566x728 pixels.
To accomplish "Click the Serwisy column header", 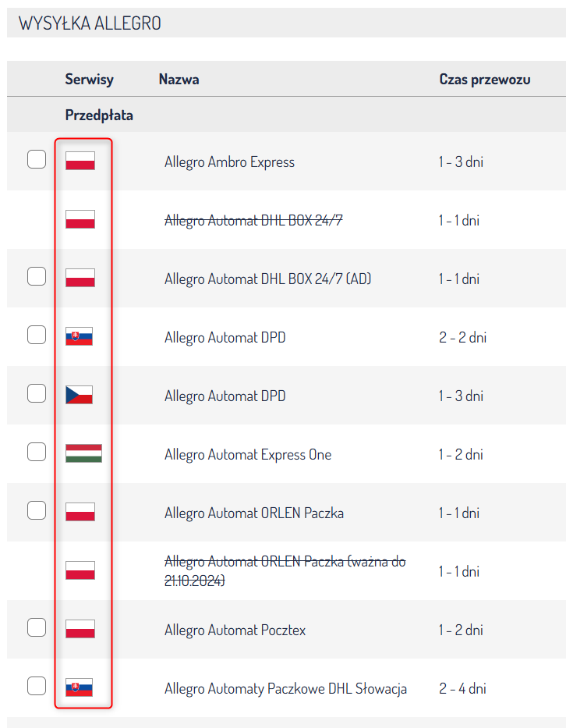I will (89, 79).
